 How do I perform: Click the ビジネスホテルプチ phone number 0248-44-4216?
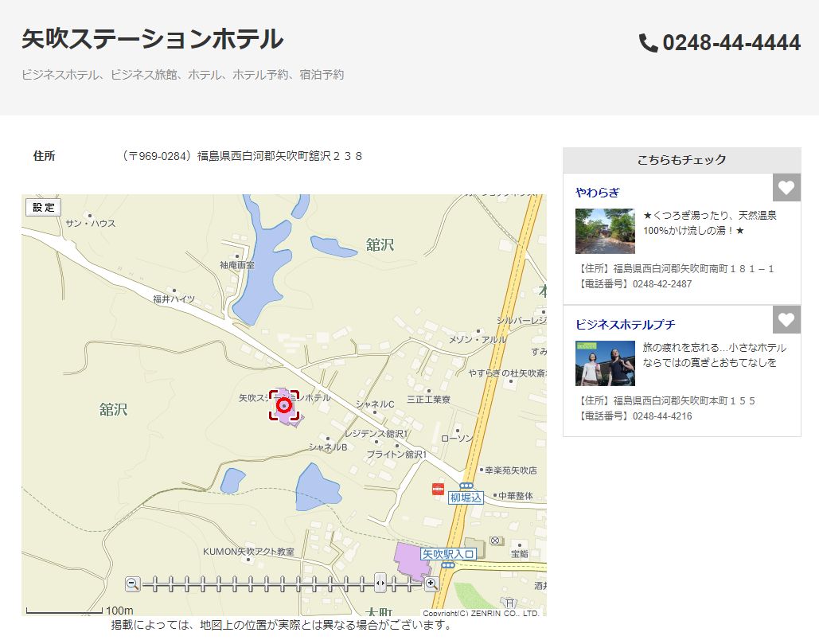pyautogui.click(x=662, y=416)
